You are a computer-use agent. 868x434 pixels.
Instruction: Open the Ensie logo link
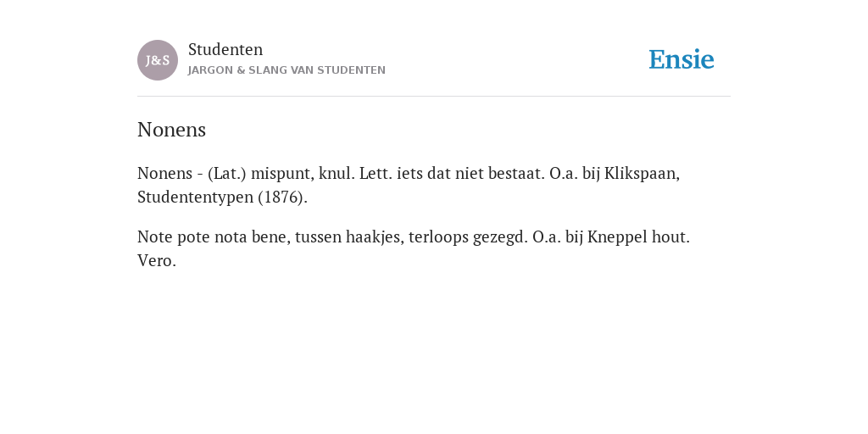(682, 59)
